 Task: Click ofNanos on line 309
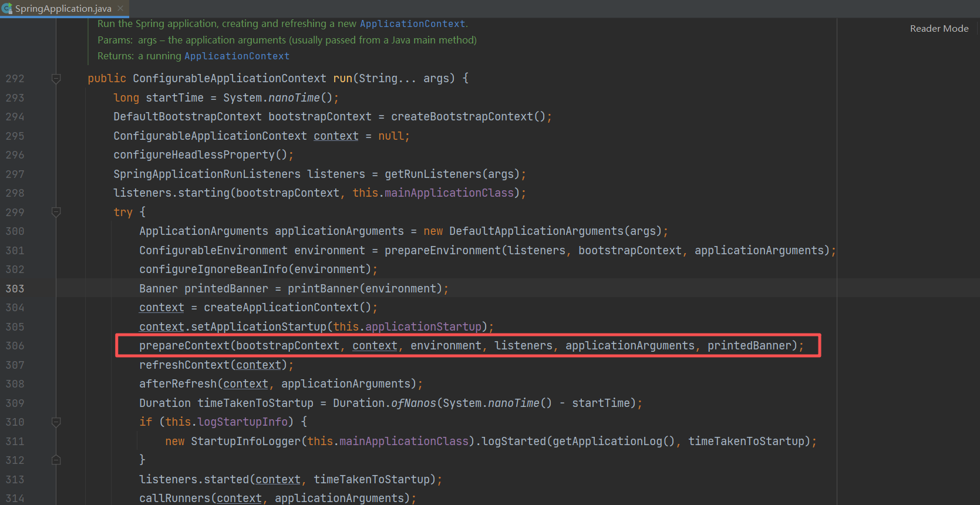[414, 403]
